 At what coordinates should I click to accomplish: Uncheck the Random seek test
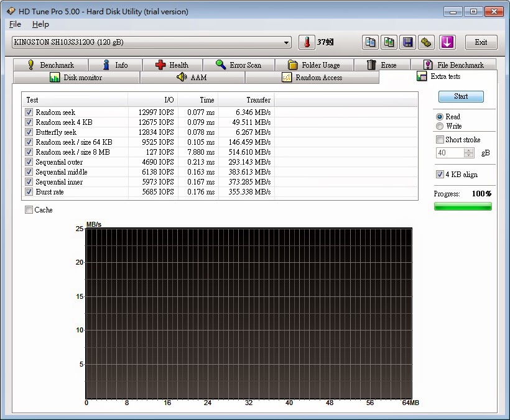coord(29,112)
